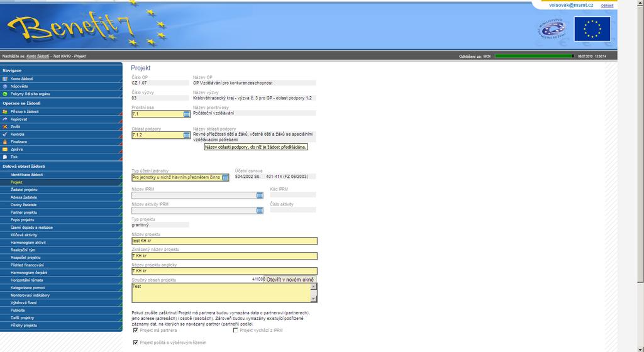
Task: Open picker icon for Oblast podpory
Action: (186, 135)
